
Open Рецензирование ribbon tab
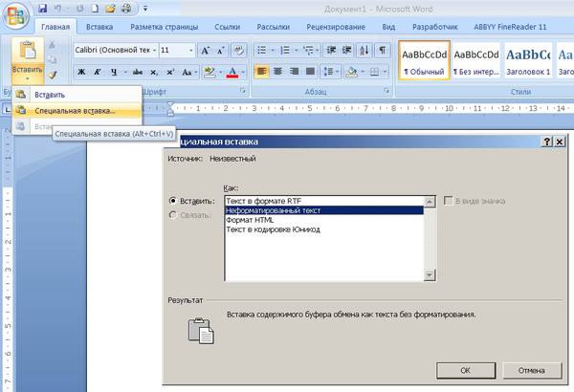336,27
